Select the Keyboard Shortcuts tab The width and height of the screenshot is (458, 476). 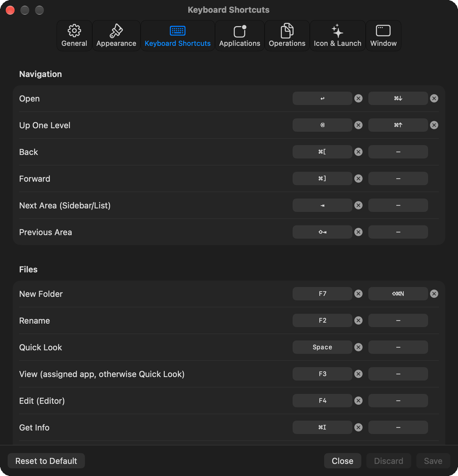pyautogui.click(x=177, y=35)
